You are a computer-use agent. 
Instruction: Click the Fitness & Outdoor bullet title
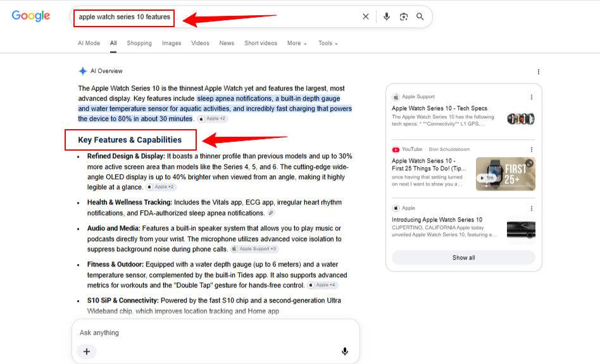(115, 265)
